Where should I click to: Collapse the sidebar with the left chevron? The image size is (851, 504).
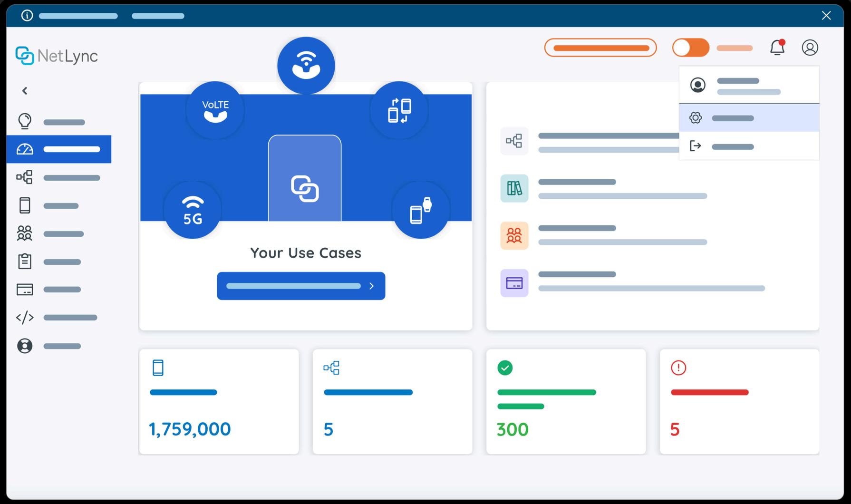pos(25,90)
